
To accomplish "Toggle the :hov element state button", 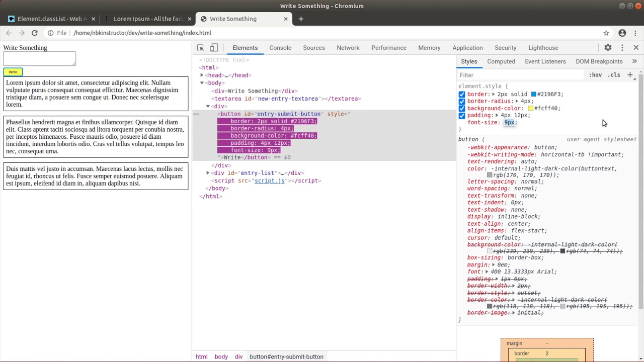I will [x=595, y=75].
